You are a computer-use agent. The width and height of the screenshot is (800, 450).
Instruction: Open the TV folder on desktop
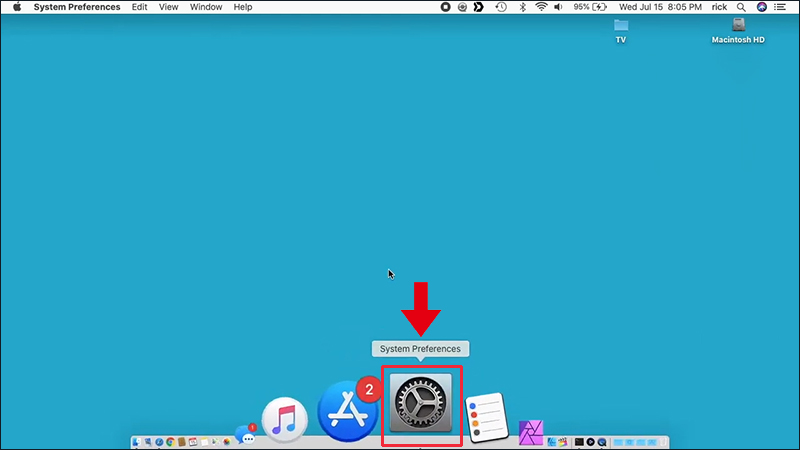tap(621, 31)
